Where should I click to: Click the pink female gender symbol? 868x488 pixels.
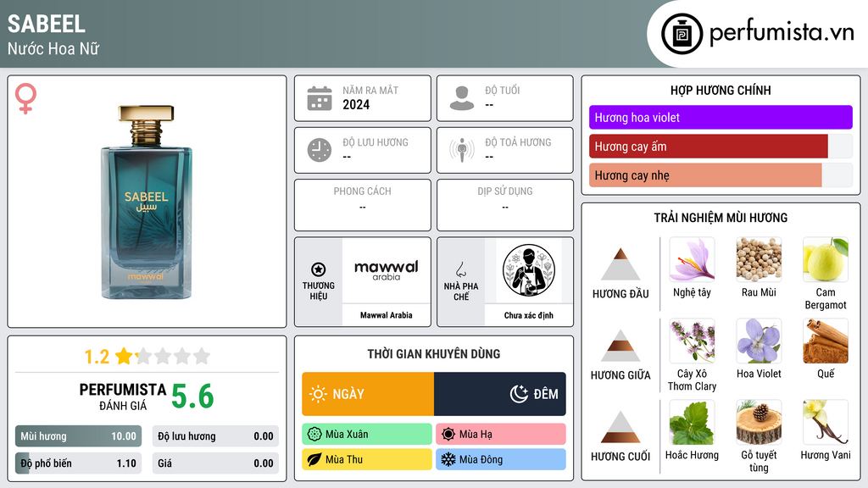point(25,98)
